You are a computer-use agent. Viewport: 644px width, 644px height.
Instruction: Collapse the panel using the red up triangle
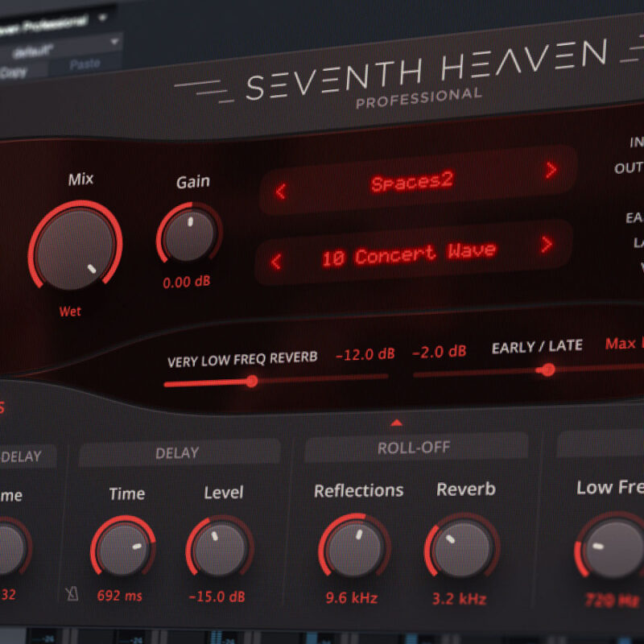tap(396, 422)
